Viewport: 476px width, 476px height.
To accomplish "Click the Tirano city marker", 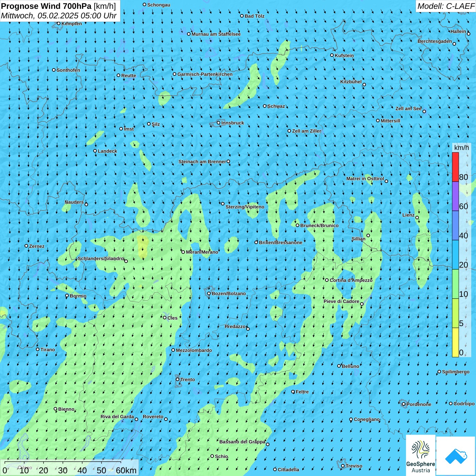I will point(38,349).
